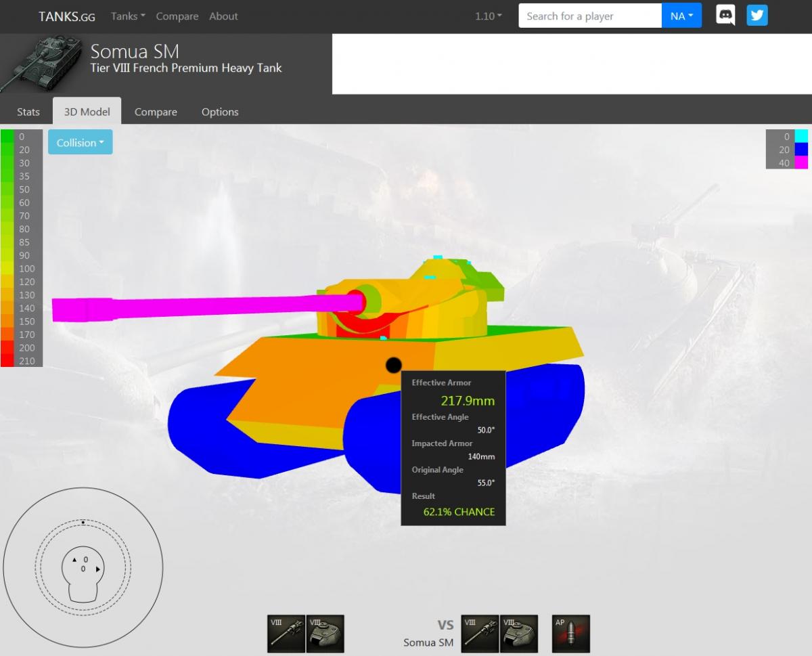Expand the 1.10 game version dropdown
The height and width of the screenshot is (656, 812).
coord(489,16)
